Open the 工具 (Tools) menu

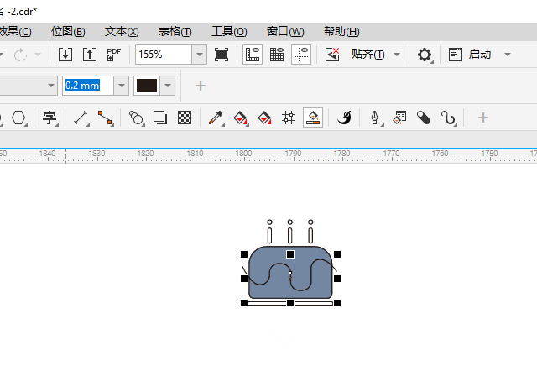click(228, 31)
